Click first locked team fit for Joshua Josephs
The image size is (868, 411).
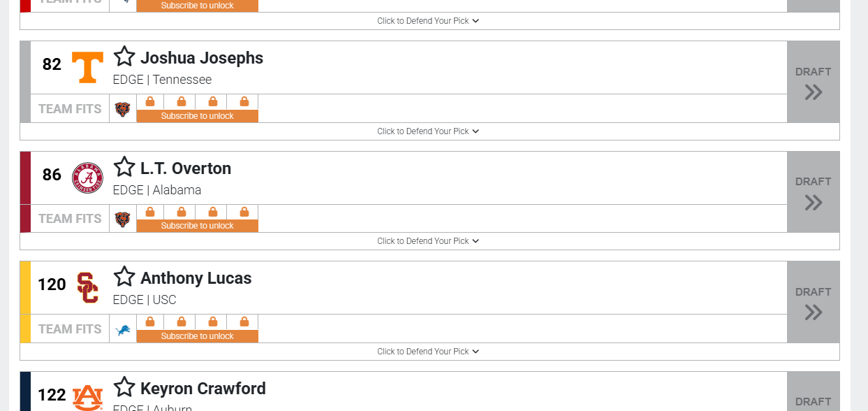[150, 102]
